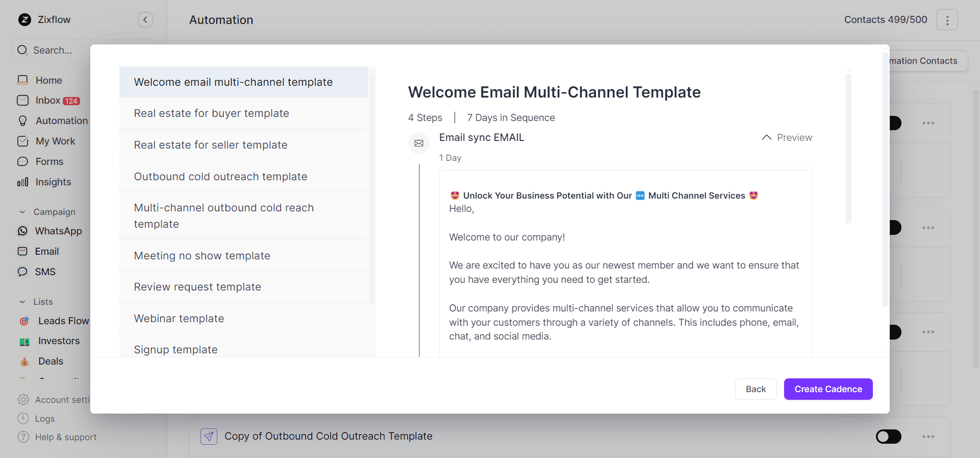Open the three-dot menu beside Contacts count
This screenshot has width=980, height=458.
[947, 20]
